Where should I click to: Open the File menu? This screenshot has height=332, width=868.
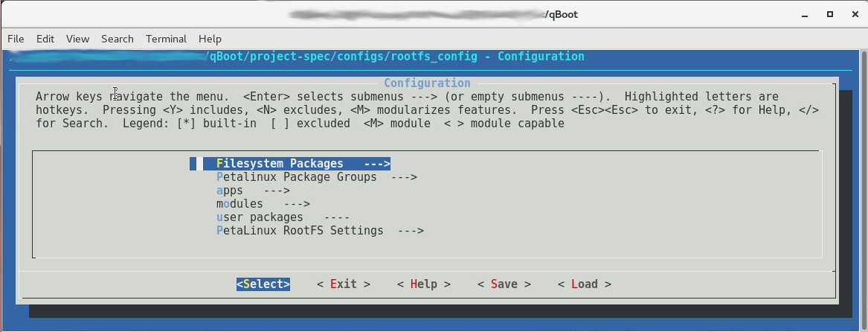tap(16, 39)
